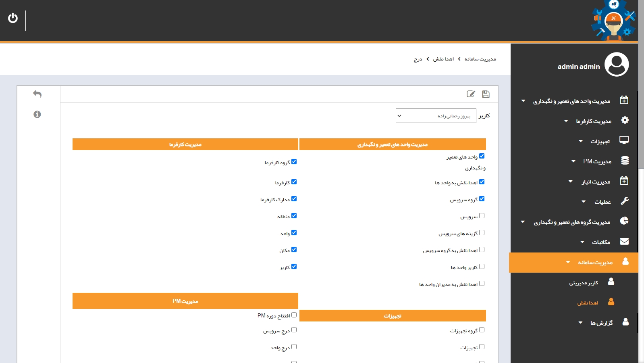This screenshot has height=363, width=644.
Task: Click the back arrow icon
Action: point(37,94)
